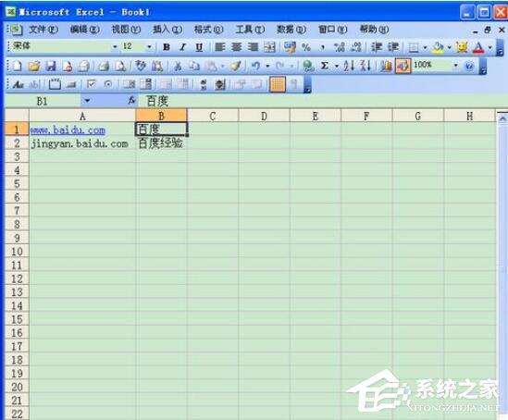Image resolution: width=508 pixels, height=420 pixels.
Task: Open Microsoft Excel Help
Action: [469, 66]
